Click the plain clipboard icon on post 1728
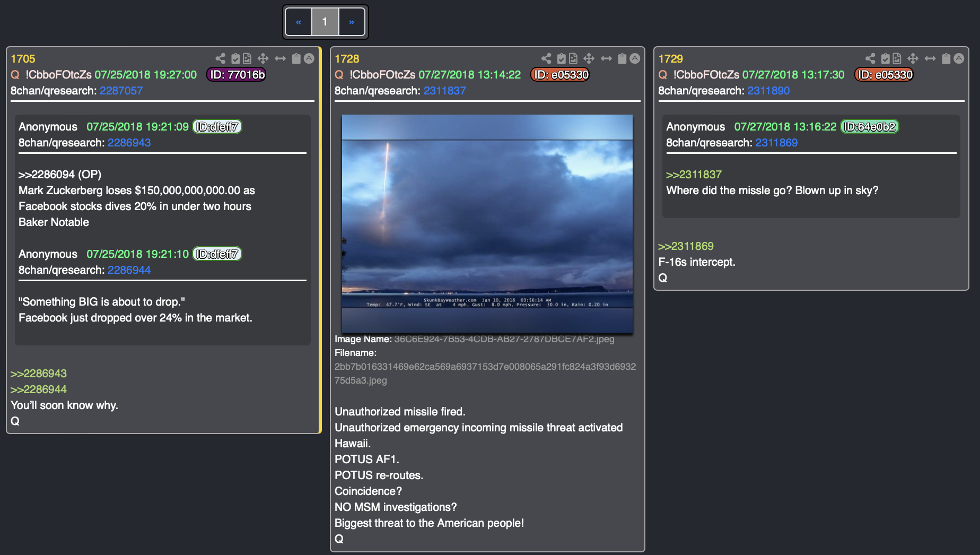980x555 pixels. click(x=623, y=58)
